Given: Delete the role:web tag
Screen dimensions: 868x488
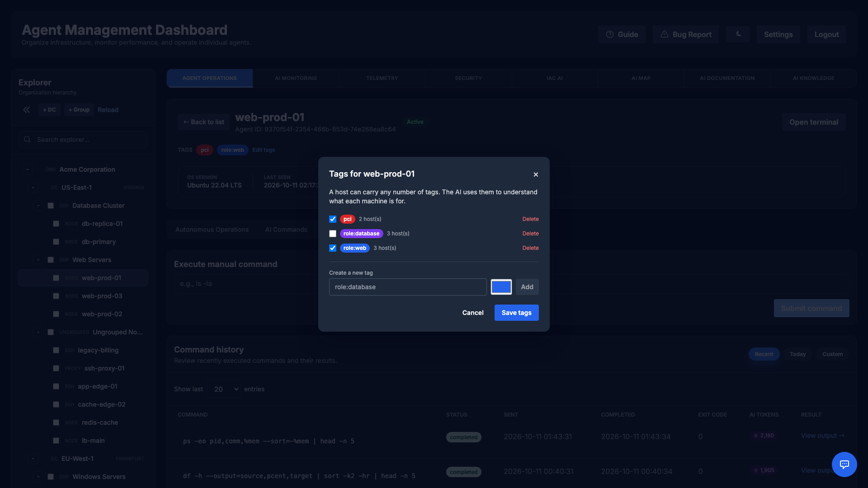Looking at the screenshot, I should pos(530,248).
